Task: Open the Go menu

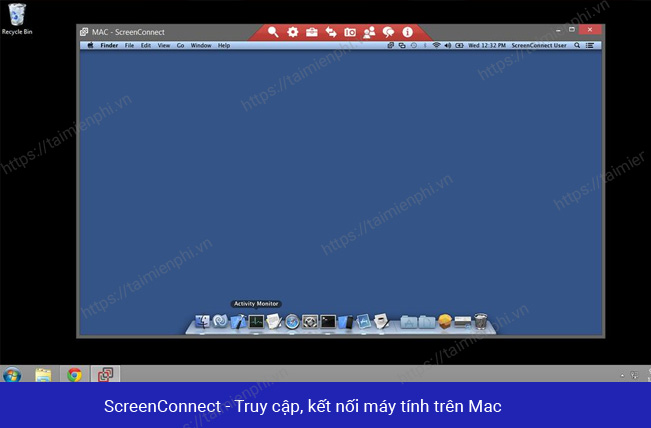Action: (x=180, y=45)
